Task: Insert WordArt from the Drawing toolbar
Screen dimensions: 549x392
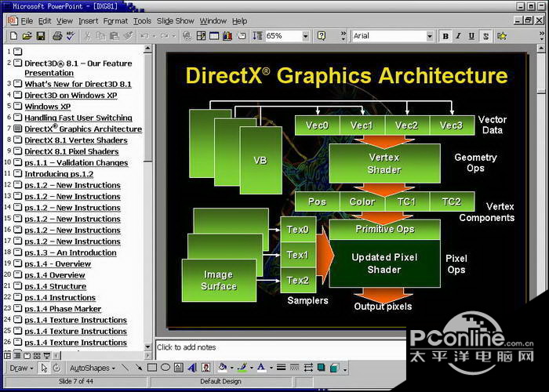Action: pos(192,368)
